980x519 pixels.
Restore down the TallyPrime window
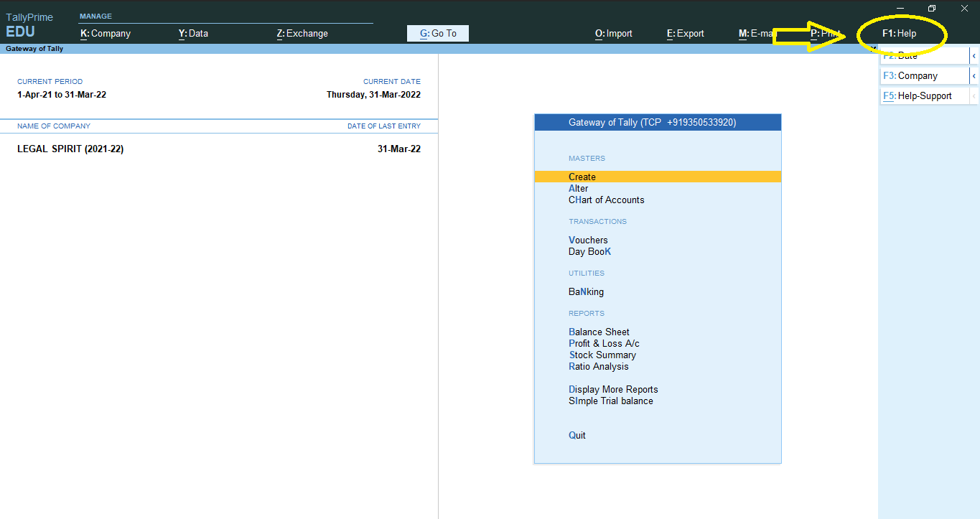(932, 8)
